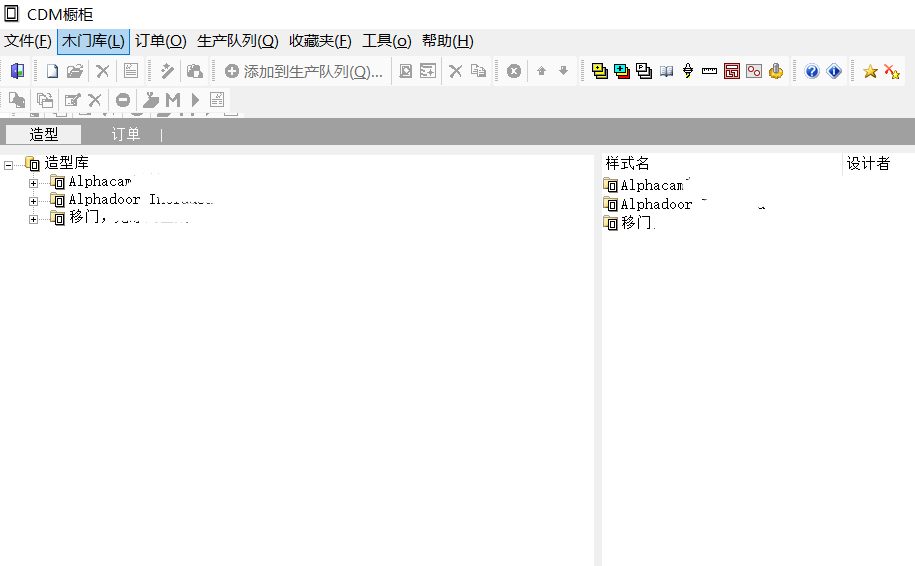Select Alphadoor folder in tree
The width and height of the screenshot is (915, 566).
pyautogui.click(x=141, y=200)
